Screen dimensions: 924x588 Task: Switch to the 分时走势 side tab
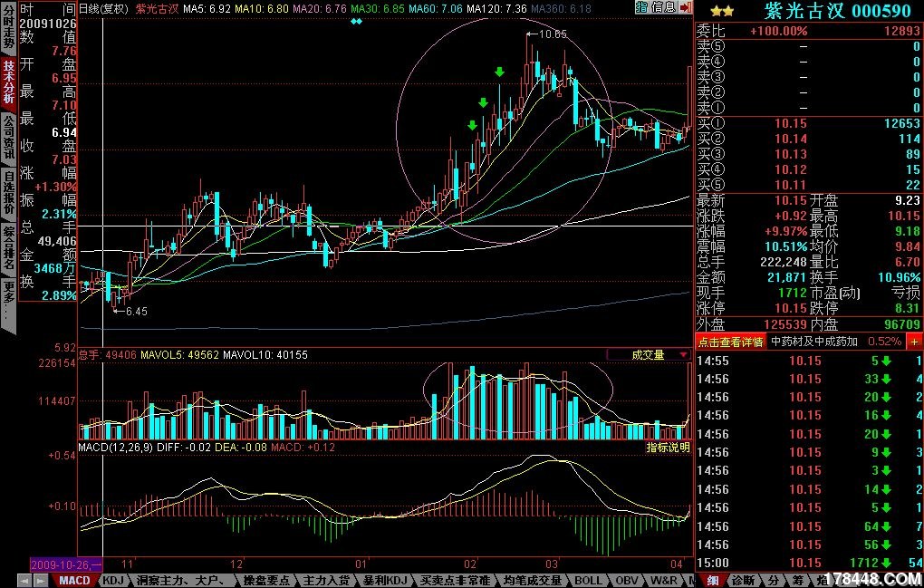point(8,27)
